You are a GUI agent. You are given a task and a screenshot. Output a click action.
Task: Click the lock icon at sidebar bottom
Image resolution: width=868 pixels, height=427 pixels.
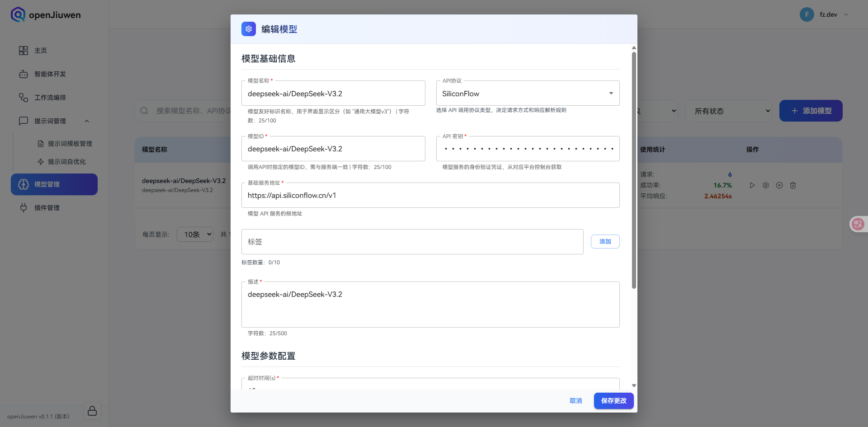92,411
